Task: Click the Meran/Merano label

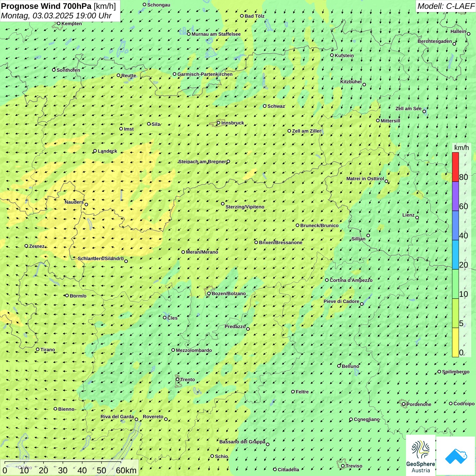Action: click(x=202, y=252)
